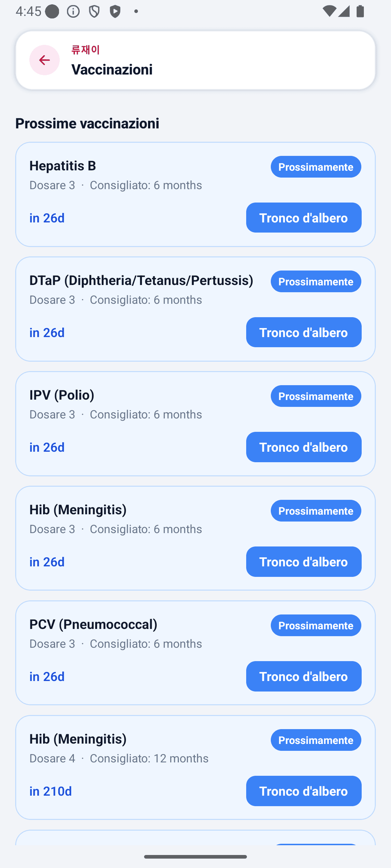Viewport: 391px width, 868px height.
Task: Select the Vaccinazioni header title
Action: pos(112,69)
